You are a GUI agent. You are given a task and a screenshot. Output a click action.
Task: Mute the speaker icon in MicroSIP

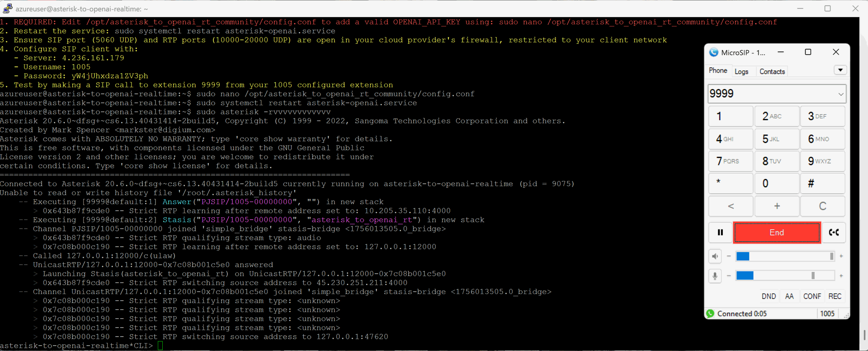pos(715,257)
